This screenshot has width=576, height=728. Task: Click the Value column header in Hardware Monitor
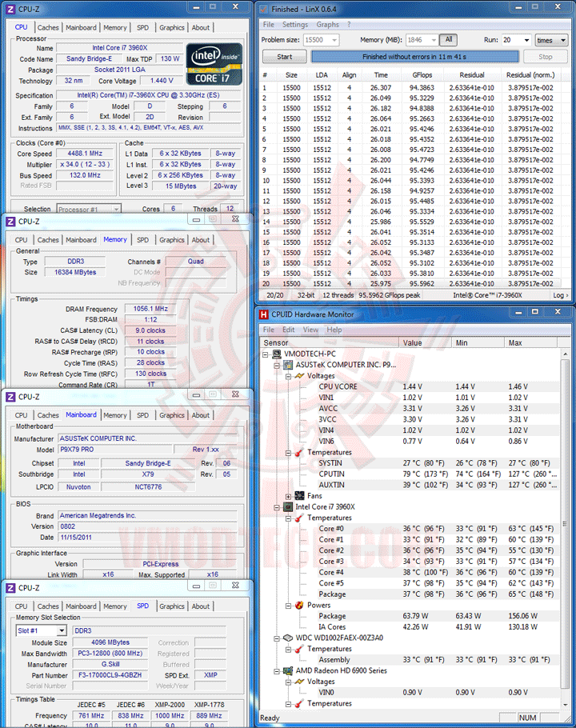pyautogui.click(x=425, y=342)
